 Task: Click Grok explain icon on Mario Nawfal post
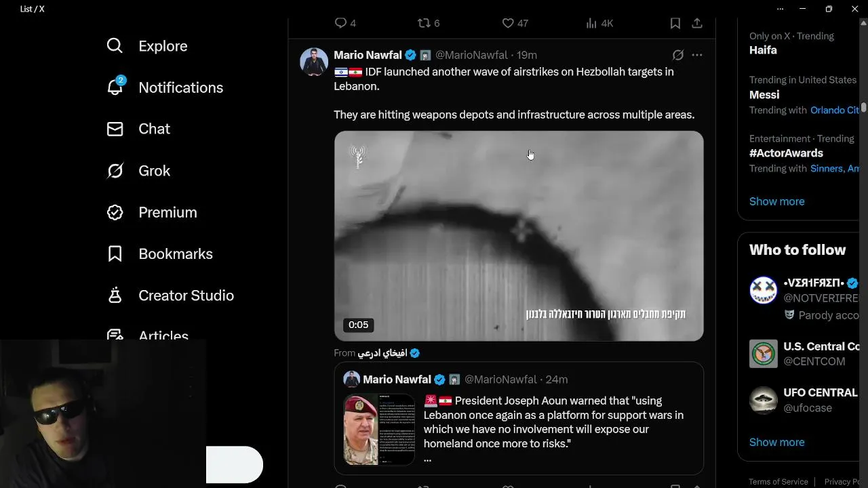click(677, 55)
